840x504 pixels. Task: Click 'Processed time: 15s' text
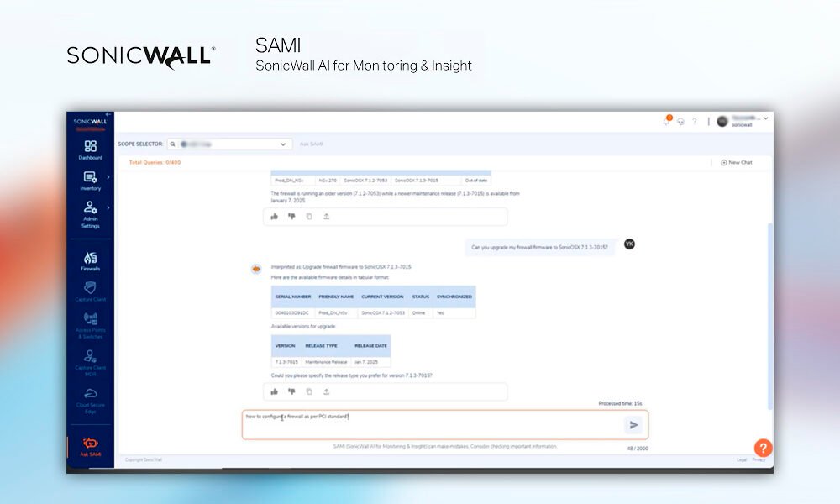621,403
